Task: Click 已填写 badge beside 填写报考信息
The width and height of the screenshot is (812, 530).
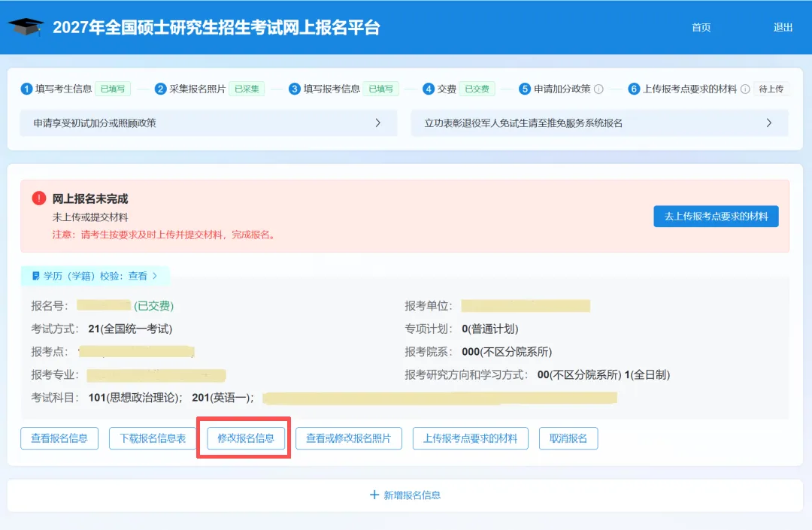Action: click(380, 89)
